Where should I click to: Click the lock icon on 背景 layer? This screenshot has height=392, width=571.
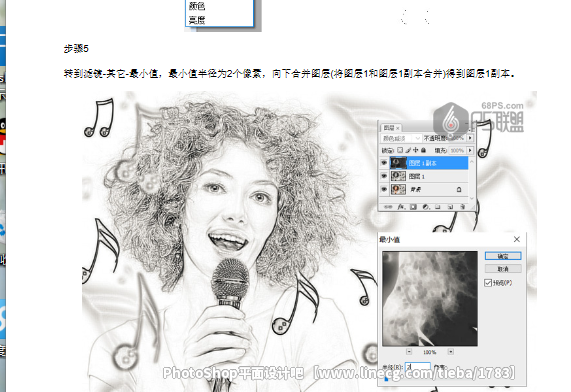pos(459,189)
